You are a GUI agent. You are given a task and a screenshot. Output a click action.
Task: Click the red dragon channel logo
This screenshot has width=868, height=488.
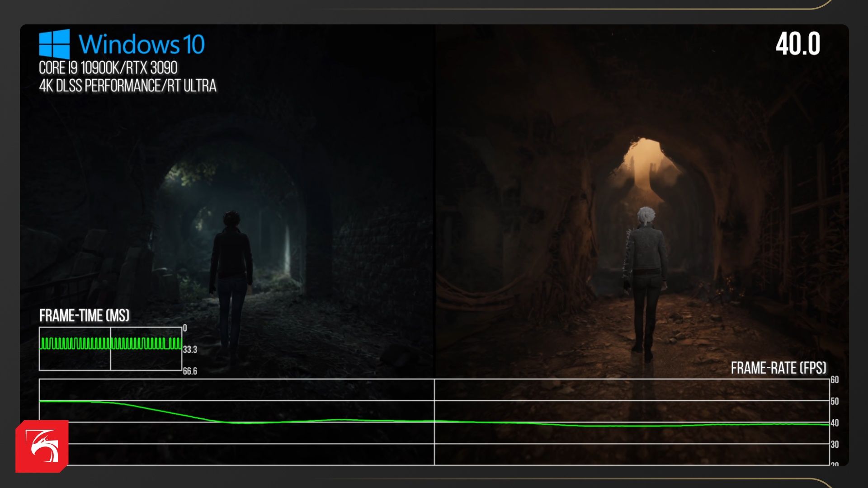click(42, 446)
